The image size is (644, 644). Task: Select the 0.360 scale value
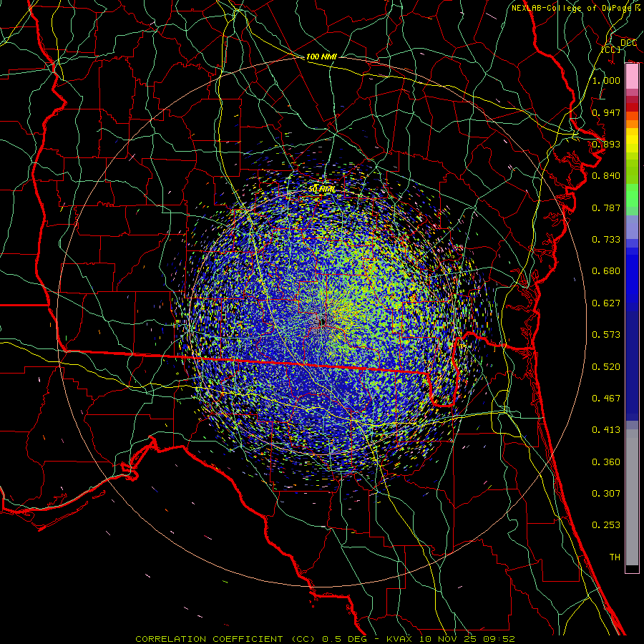(606, 462)
